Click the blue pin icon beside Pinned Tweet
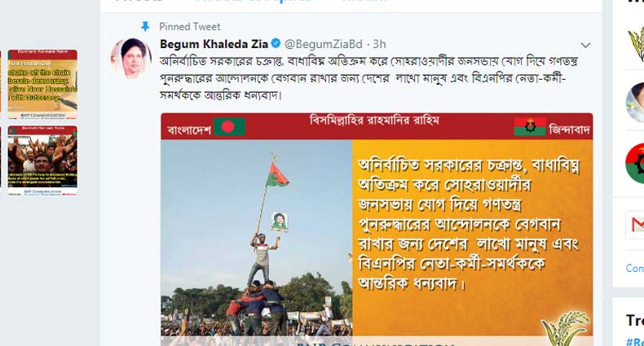Image resolution: width=644 pixels, height=346 pixels. point(145,27)
